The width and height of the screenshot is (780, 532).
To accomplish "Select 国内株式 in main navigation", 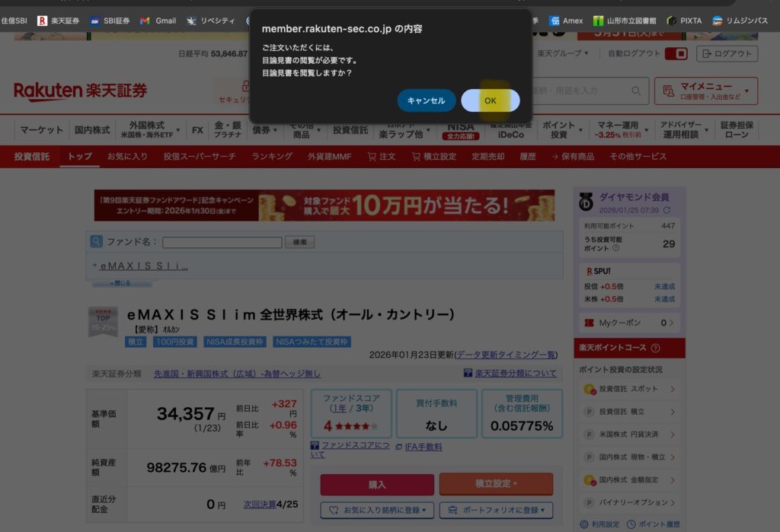I will [92, 130].
